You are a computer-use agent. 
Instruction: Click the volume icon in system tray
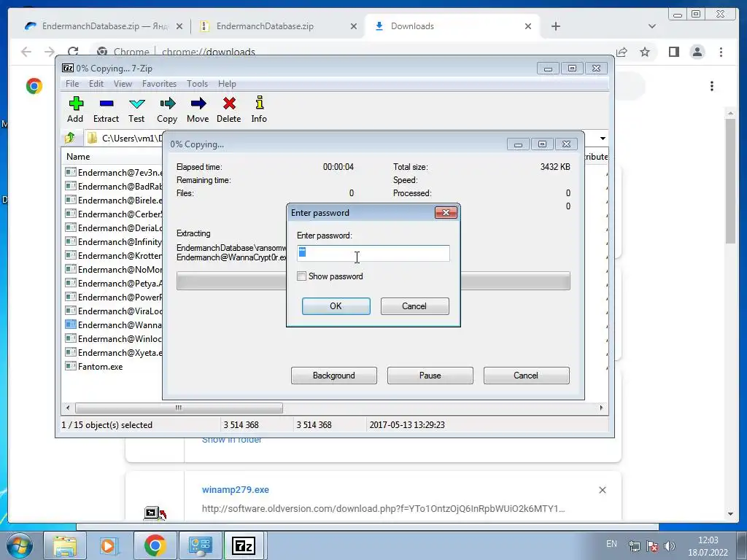pos(670,546)
